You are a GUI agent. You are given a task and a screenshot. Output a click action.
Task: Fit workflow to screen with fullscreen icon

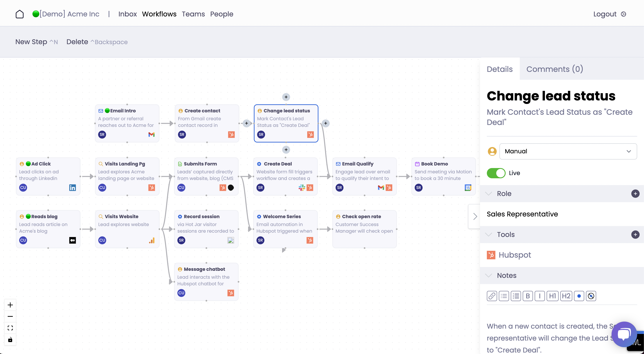10,328
